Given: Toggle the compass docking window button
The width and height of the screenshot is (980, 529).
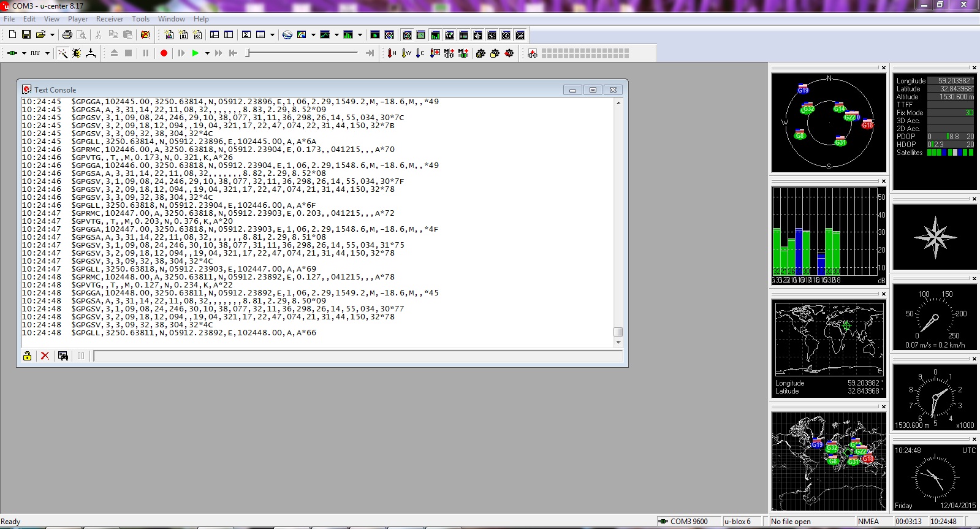Looking at the screenshot, I should tap(478, 35).
